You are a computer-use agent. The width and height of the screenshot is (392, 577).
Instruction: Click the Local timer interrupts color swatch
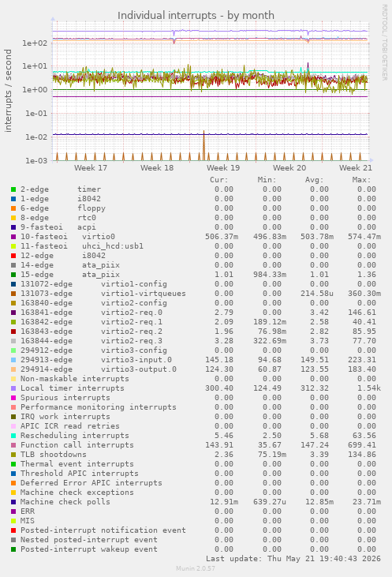tap(13, 388)
